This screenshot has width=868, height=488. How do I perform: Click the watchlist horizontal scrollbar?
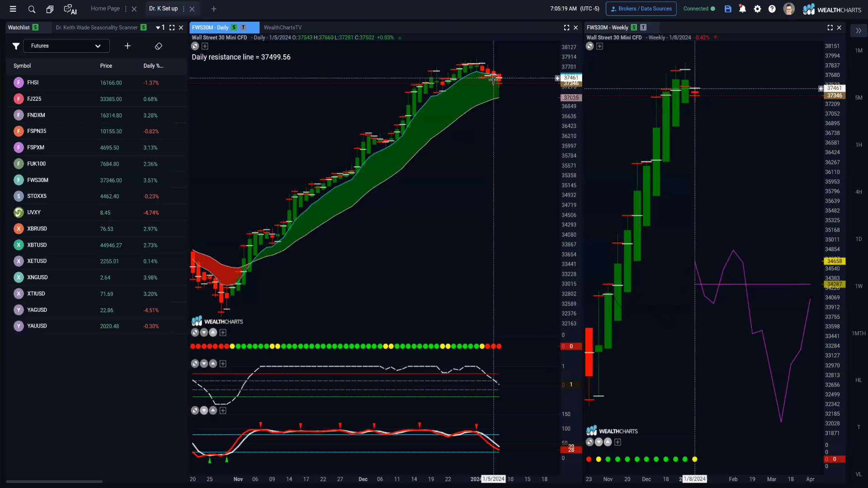coord(54,482)
